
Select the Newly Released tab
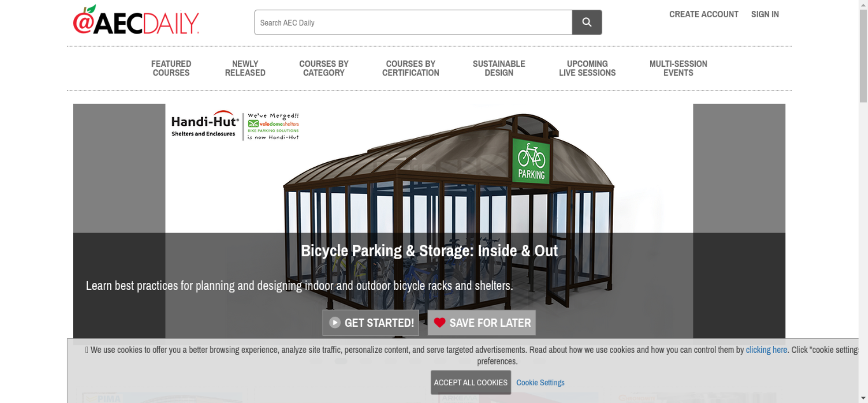pos(245,68)
